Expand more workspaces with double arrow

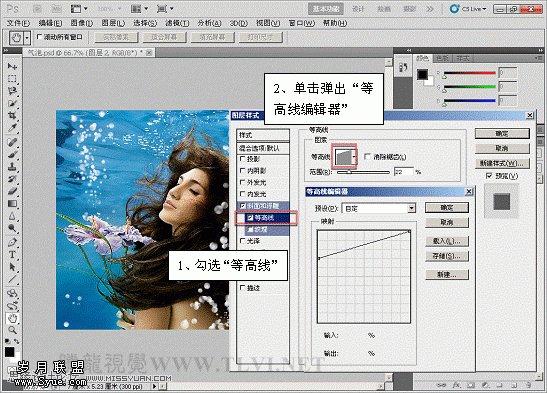tap(430, 9)
